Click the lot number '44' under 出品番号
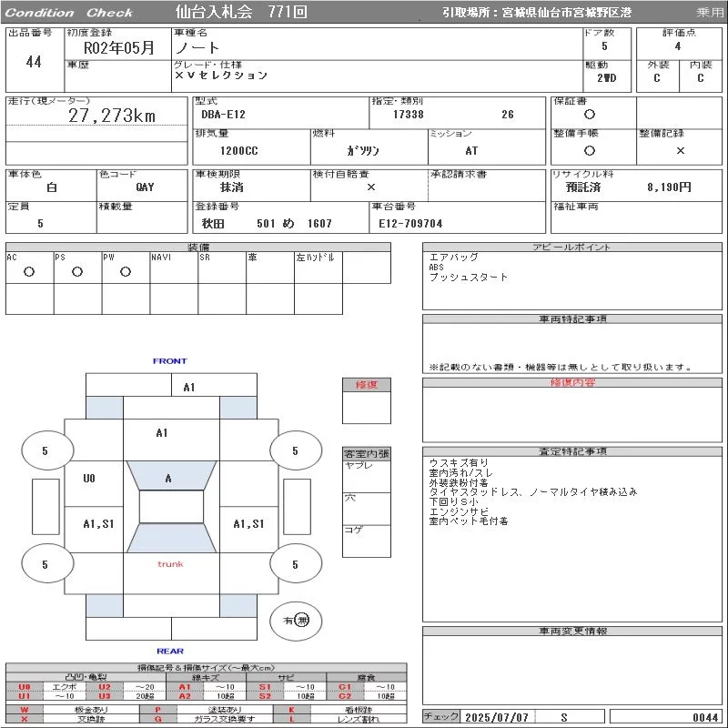 pyautogui.click(x=34, y=62)
